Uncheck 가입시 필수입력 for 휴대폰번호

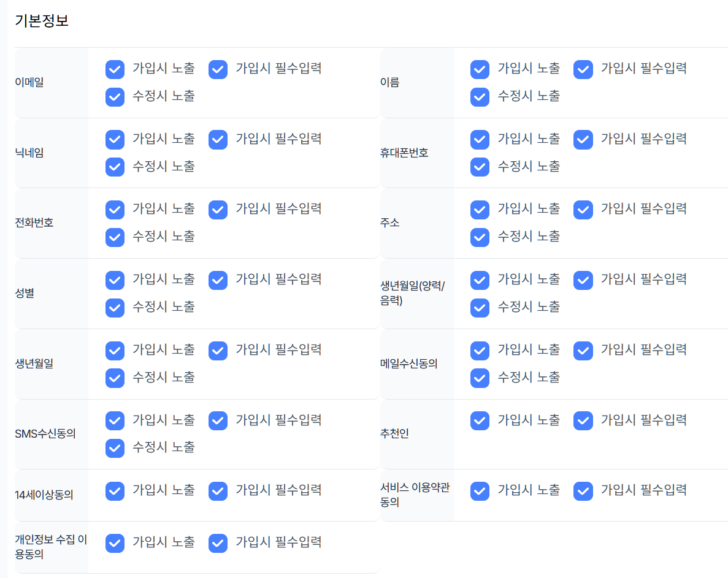(x=583, y=139)
